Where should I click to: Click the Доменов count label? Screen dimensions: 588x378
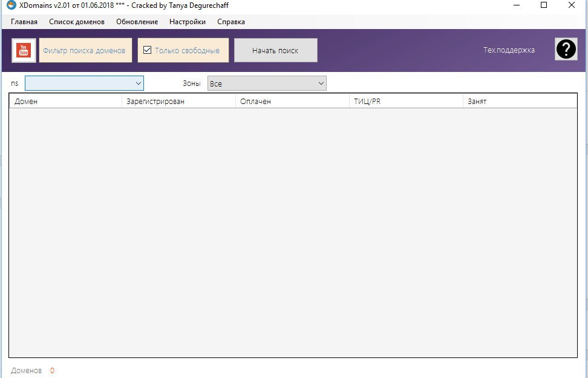26,371
